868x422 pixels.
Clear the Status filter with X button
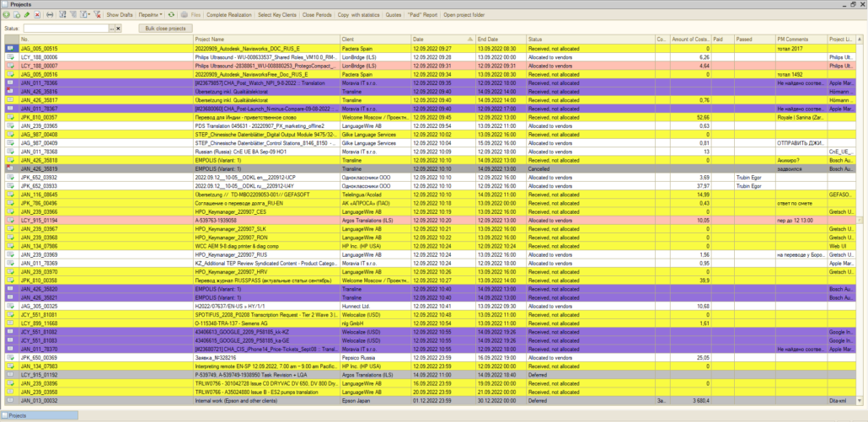(119, 29)
